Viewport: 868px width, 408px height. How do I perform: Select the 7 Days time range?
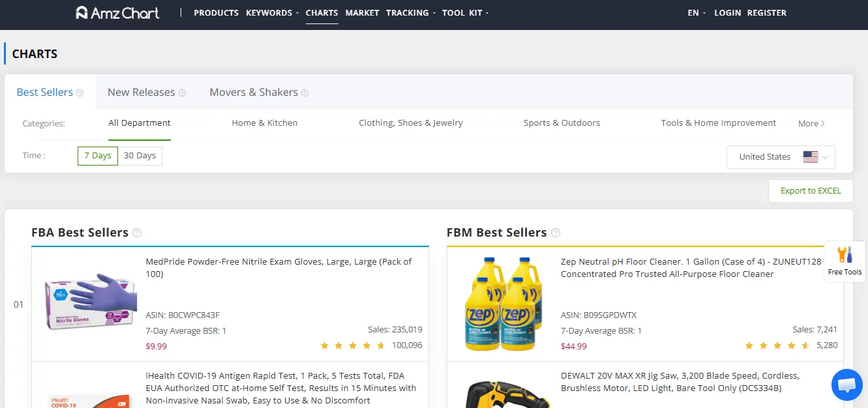pos(98,156)
